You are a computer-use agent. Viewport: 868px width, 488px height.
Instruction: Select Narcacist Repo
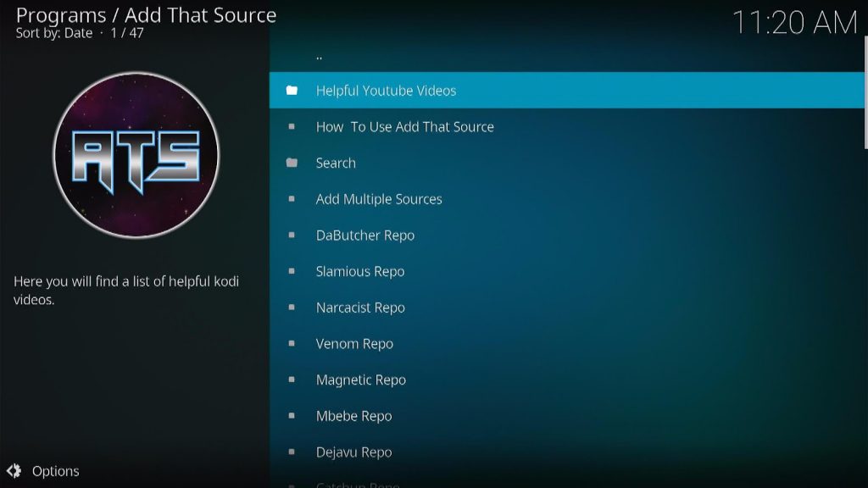(x=567, y=308)
